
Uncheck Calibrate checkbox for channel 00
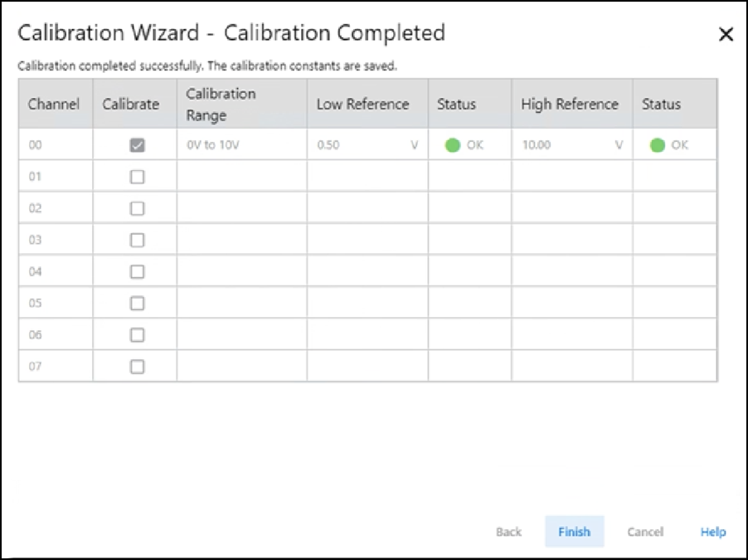138,145
